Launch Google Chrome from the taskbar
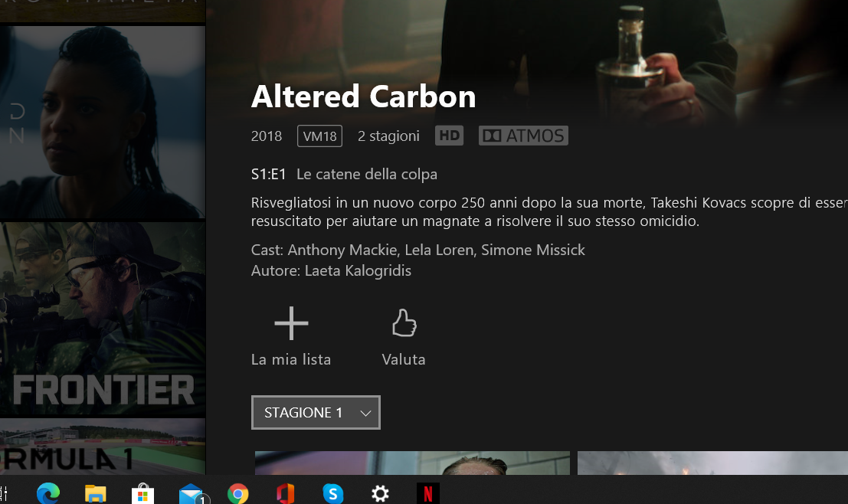Screen dimensions: 848x504 point(238,494)
